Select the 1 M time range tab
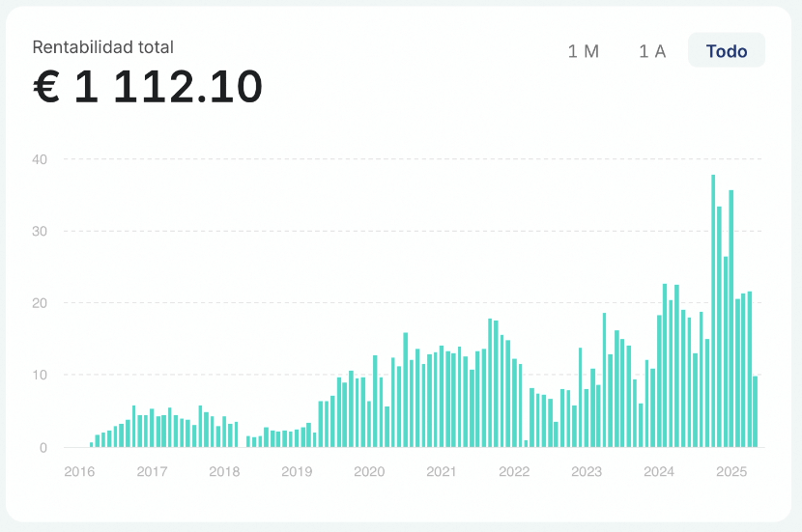The image size is (802, 532). coord(584,51)
